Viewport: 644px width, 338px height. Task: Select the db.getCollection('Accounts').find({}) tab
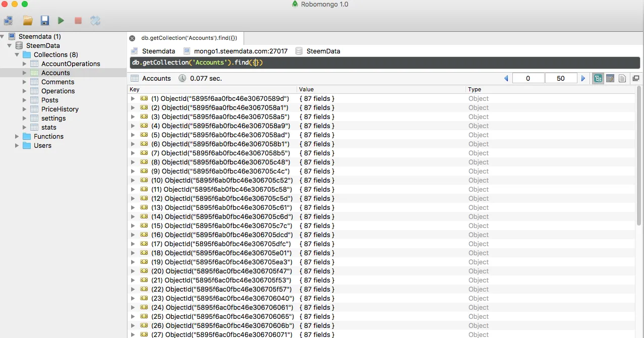coord(189,38)
